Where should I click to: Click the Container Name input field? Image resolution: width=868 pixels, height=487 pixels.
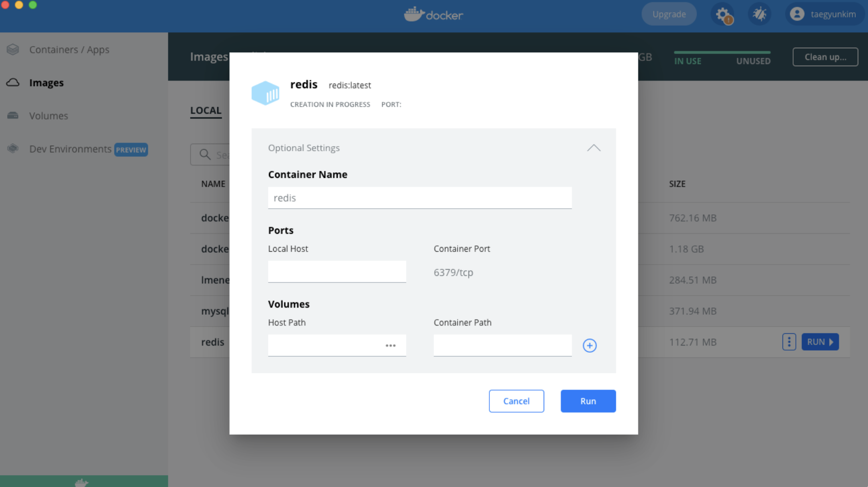(x=420, y=198)
